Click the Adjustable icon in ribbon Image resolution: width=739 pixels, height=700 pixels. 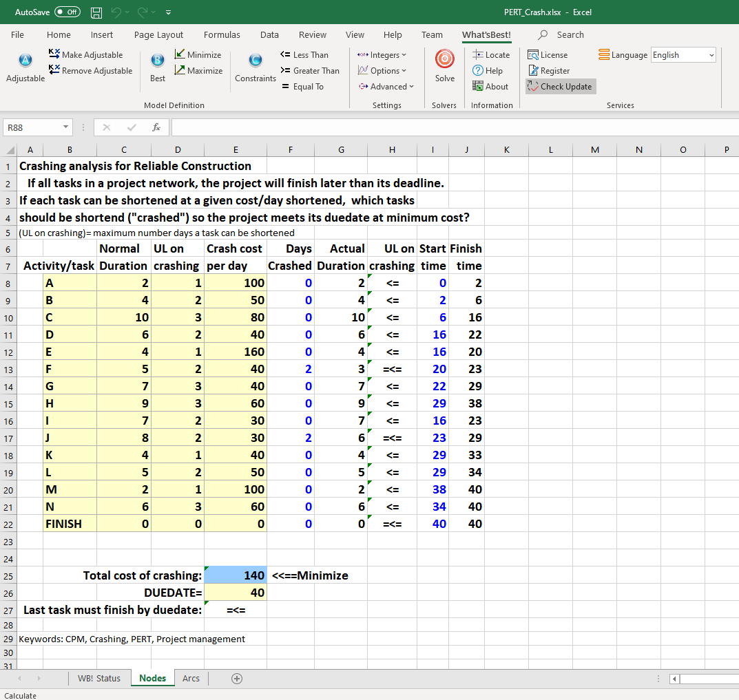pos(25,61)
